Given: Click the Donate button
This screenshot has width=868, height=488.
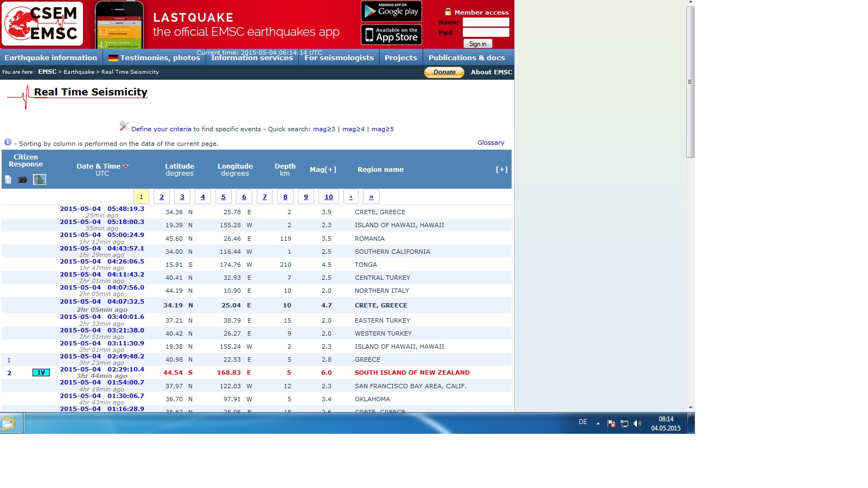Looking at the screenshot, I should pyautogui.click(x=444, y=72).
